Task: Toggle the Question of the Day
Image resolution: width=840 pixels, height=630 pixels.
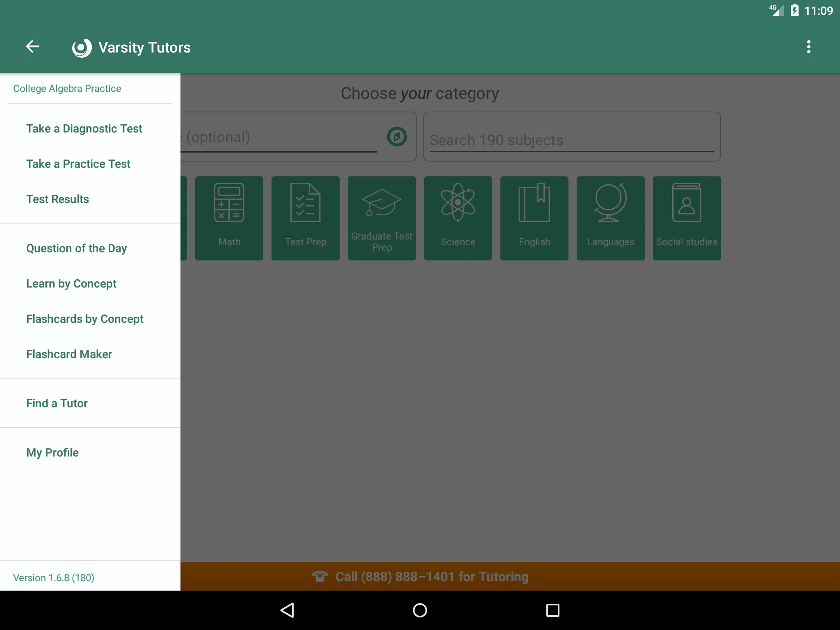Action: click(76, 247)
